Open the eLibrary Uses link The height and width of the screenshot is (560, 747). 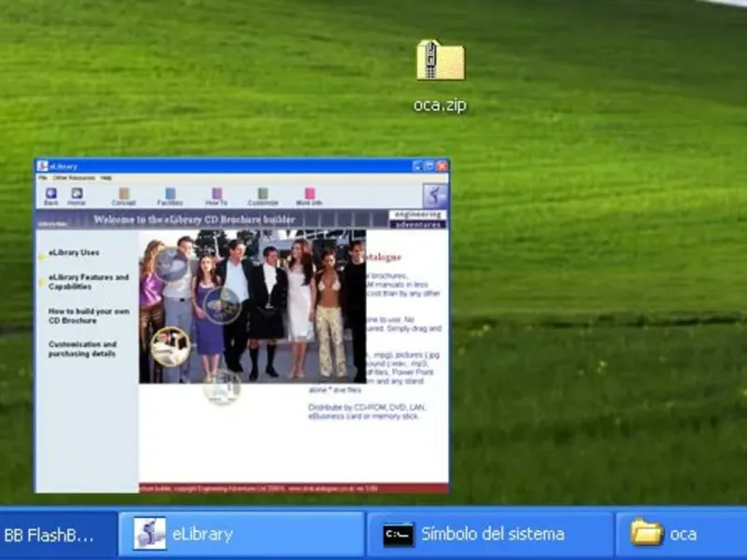[x=74, y=253]
